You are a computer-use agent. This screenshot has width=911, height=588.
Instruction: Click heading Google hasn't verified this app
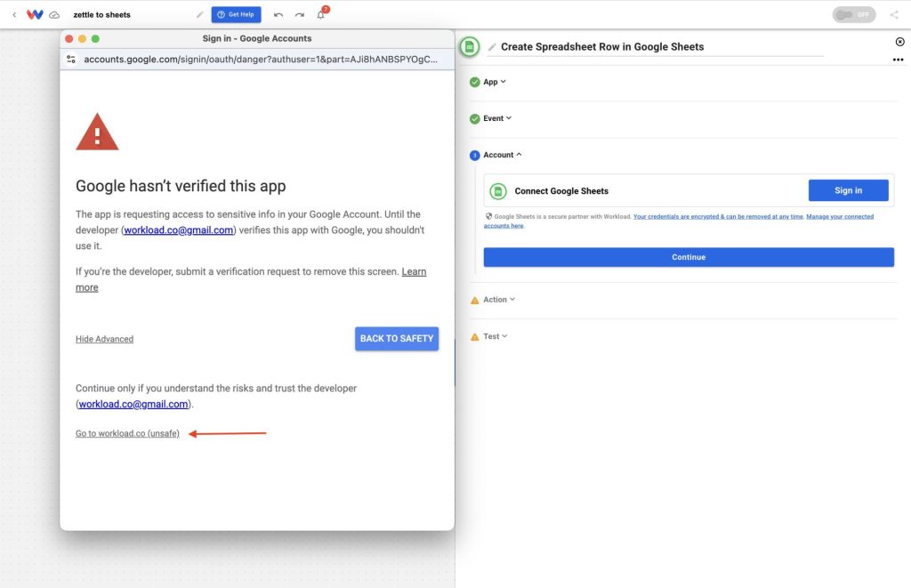[181, 186]
